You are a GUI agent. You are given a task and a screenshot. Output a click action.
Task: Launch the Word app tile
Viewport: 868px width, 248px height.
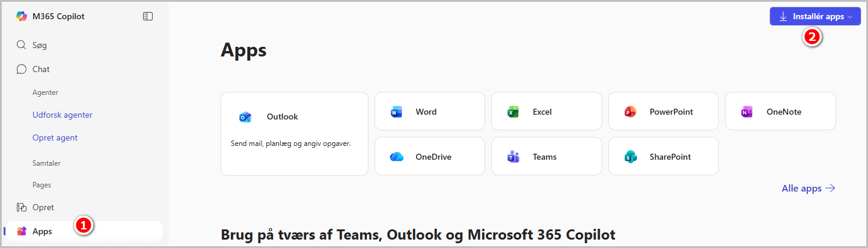point(430,111)
